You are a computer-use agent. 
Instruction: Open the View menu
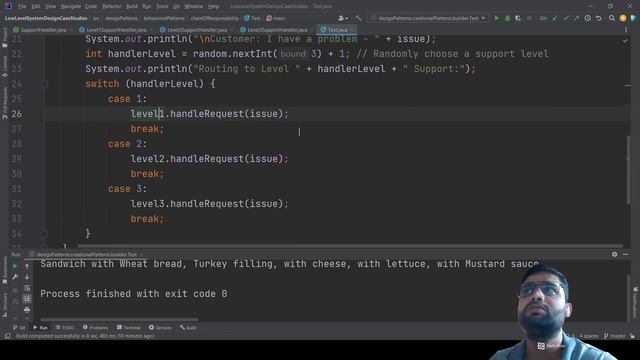pyautogui.click(x=50, y=7)
